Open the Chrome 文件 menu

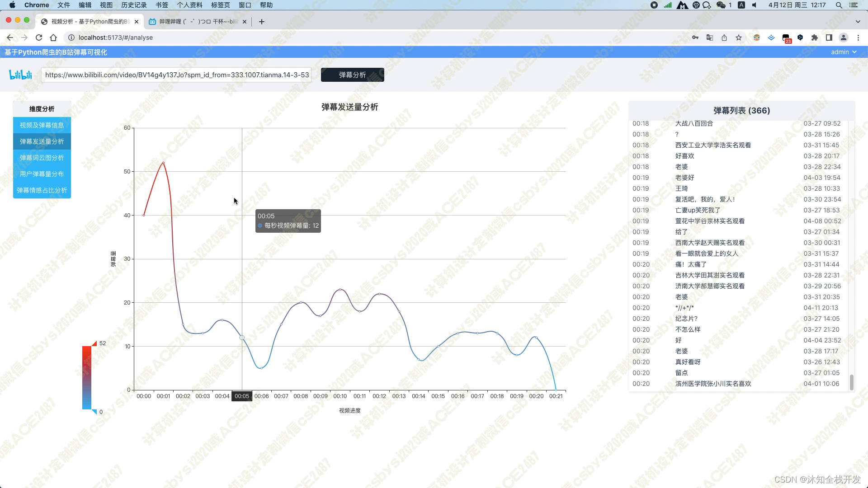point(64,5)
